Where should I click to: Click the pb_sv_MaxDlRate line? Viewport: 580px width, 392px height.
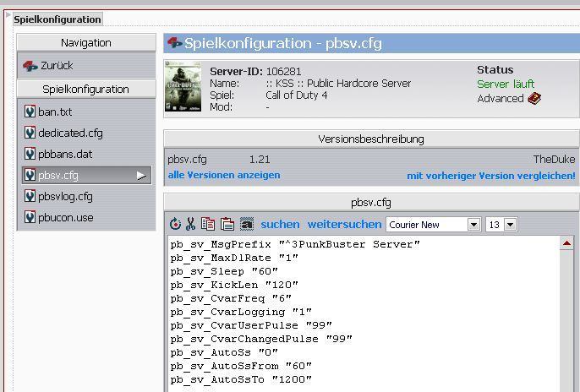click(x=233, y=258)
